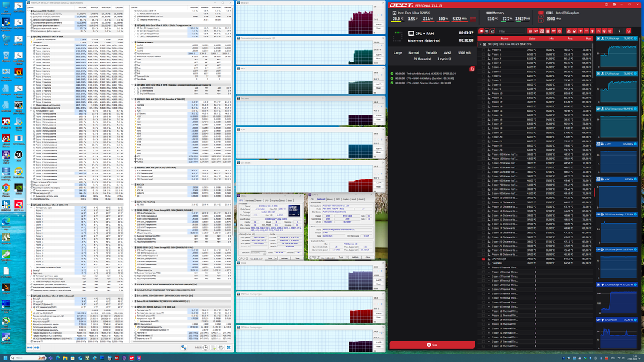Collapse HWiNFO ACPI: MSI MS-7E22 group
Image resolution: width=644 pixels, height=362 pixels.
[x=133, y=202]
